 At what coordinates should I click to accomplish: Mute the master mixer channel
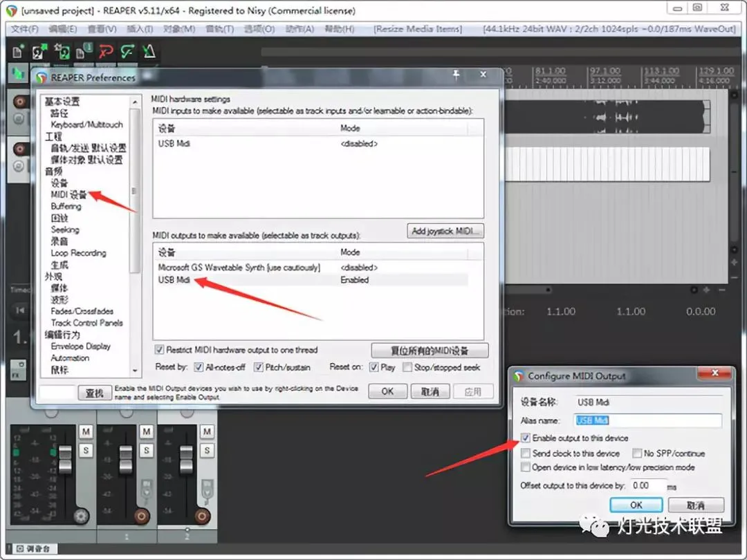tap(86, 431)
